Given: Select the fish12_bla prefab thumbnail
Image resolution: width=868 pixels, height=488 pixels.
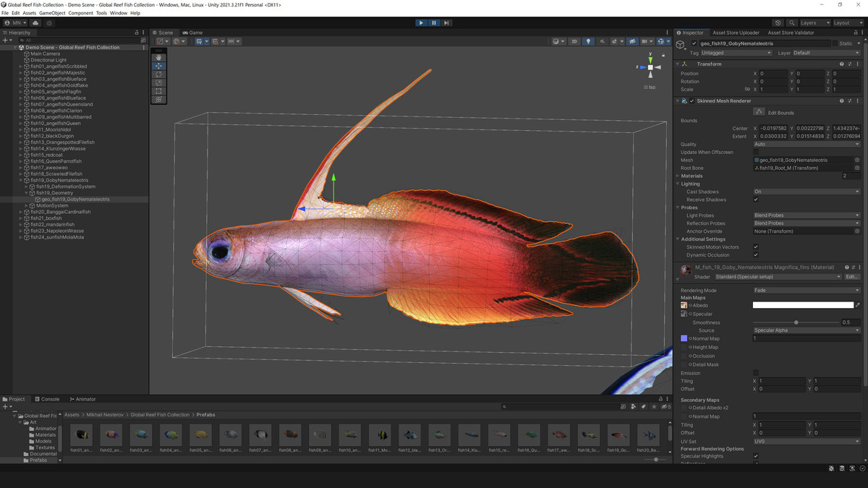Looking at the screenshot, I should pyautogui.click(x=409, y=437).
